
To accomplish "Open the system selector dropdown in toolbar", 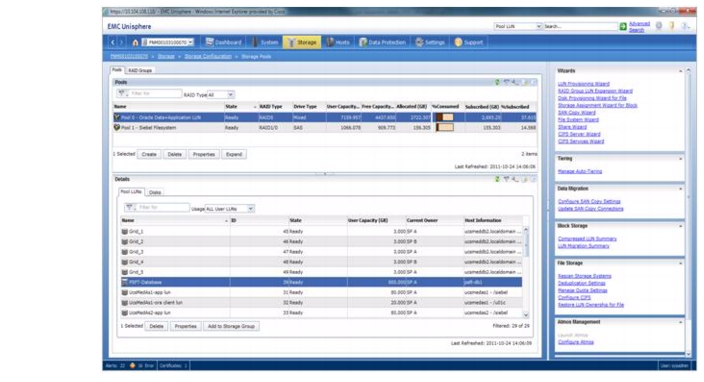I will tap(168, 42).
